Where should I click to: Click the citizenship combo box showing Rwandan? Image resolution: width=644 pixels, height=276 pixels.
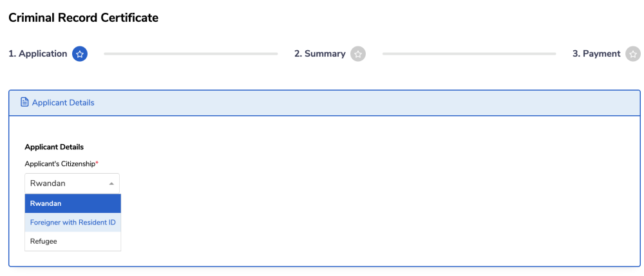pos(64,183)
